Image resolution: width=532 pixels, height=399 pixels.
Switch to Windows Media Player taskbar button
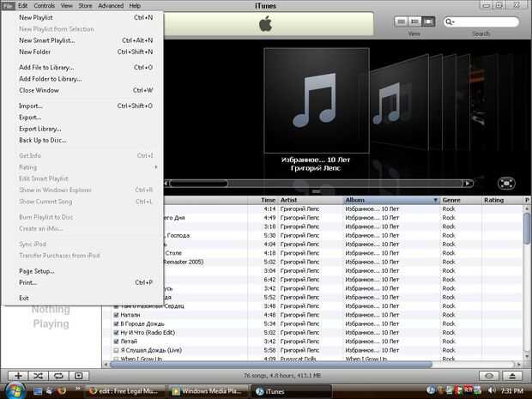point(208,391)
